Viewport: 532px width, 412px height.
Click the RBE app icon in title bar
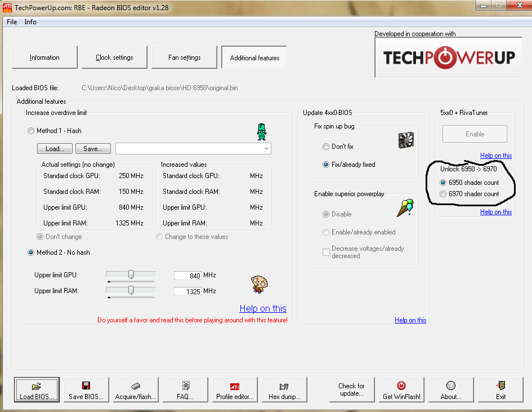click(7, 7)
